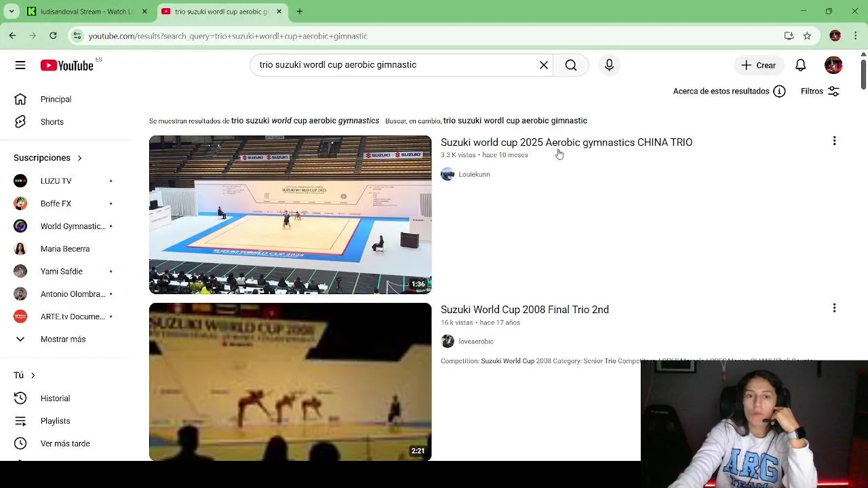The image size is (868, 488).
Task: Open the YouTube hamburger guide menu
Action: [x=20, y=65]
